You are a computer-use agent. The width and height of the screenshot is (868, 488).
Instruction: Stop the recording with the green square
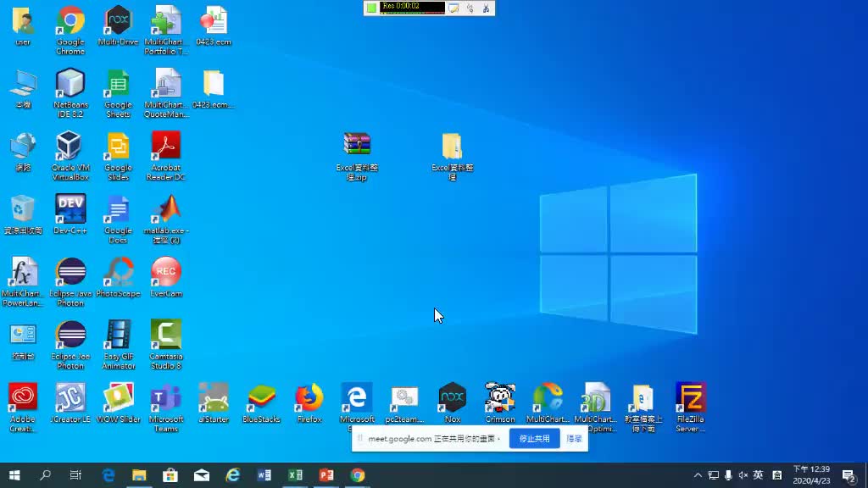371,8
